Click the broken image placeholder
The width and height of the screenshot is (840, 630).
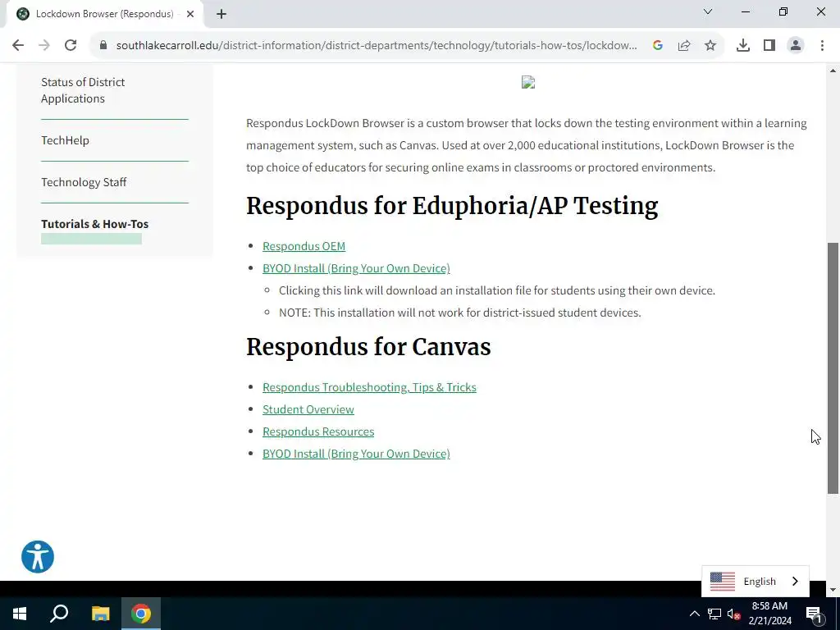point(528,83)
